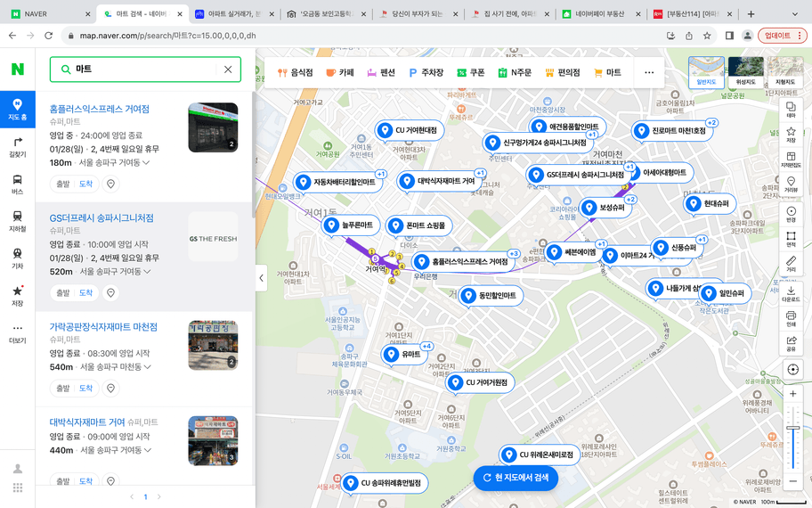This screenshot has width=812, height=508.
Task: Open 가락공판장식자재마트 마천점 result link
Action: (103, 326)
